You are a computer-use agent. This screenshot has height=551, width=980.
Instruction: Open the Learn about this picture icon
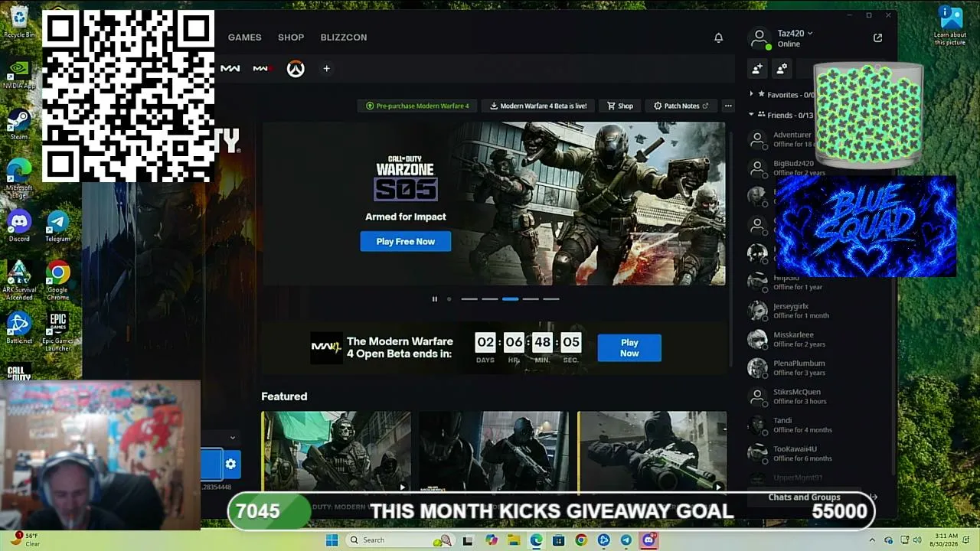point(950,25)
